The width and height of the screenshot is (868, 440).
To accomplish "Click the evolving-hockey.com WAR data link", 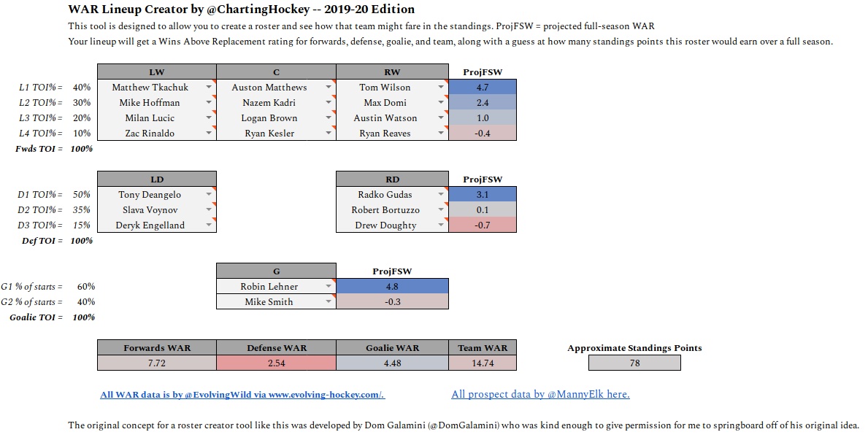I will click(x=242, y=395).
